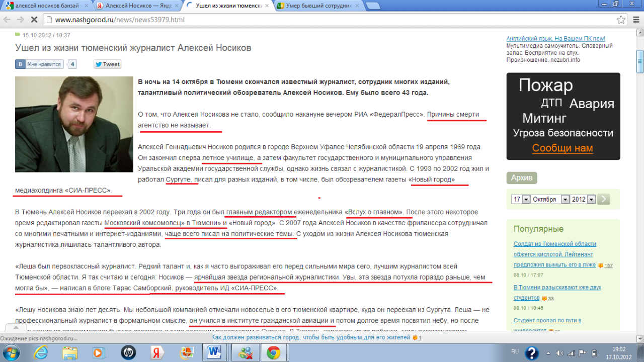Viewport: 644px width, 362px height.
Task: Click the archive go arrow button
Action: [x=603, y=199]
